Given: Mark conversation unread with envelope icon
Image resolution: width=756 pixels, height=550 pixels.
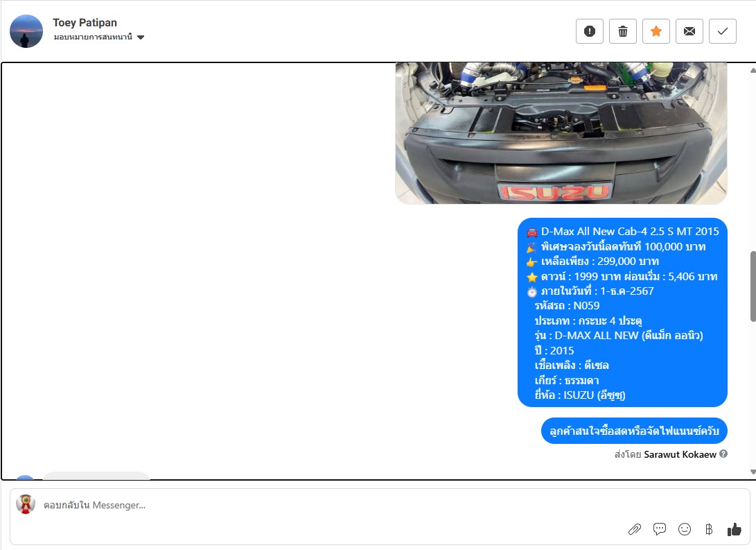Looking at the screenshot, I should pos(689,31).
